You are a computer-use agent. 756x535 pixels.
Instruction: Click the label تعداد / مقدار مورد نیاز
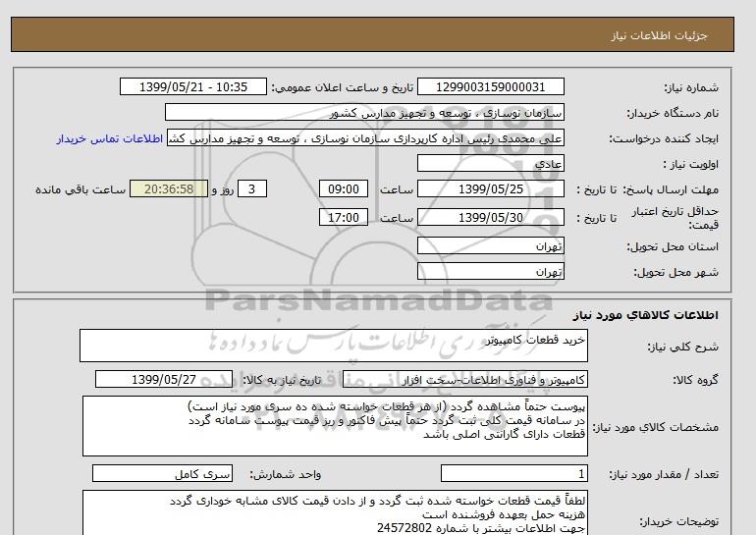point(664,475)
